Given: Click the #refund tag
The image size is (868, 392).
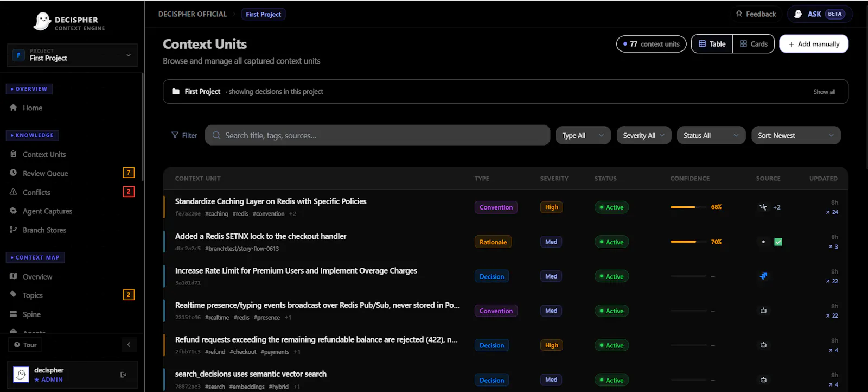Looking at the screenshot, I should click(215, 352).
